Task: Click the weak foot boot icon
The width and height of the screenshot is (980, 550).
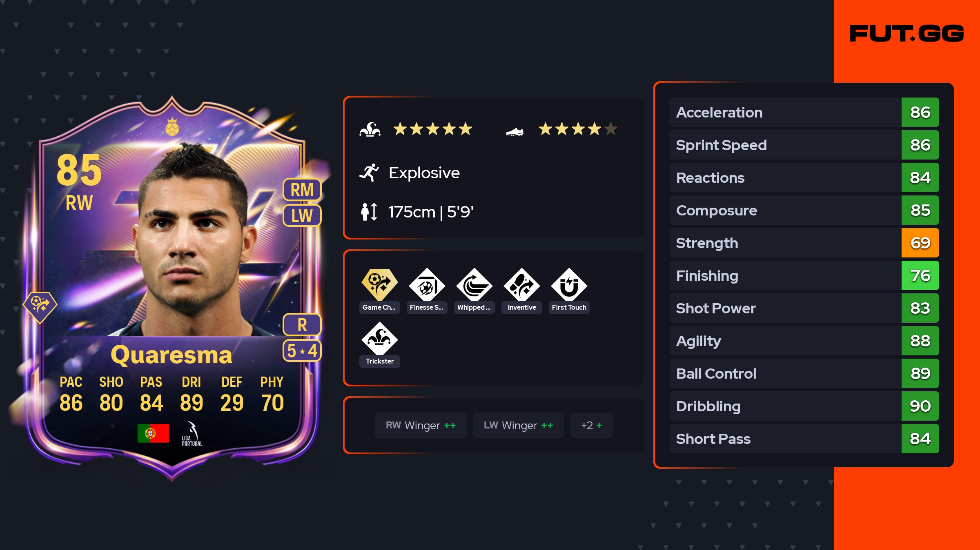Action: pyautogui.click(x=514, y=131)
